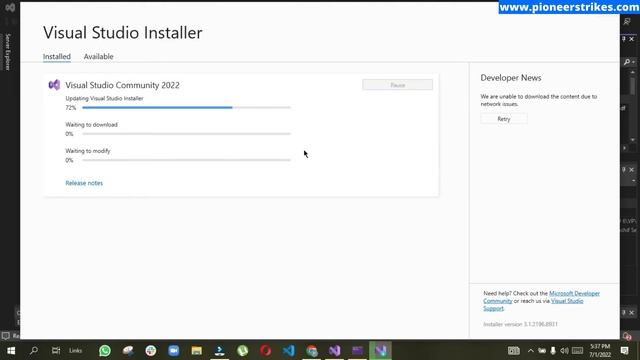The height and width of the screenshot is (360, 640).
Task: Click the volume icon in system tray
Action: click(564, 351)
